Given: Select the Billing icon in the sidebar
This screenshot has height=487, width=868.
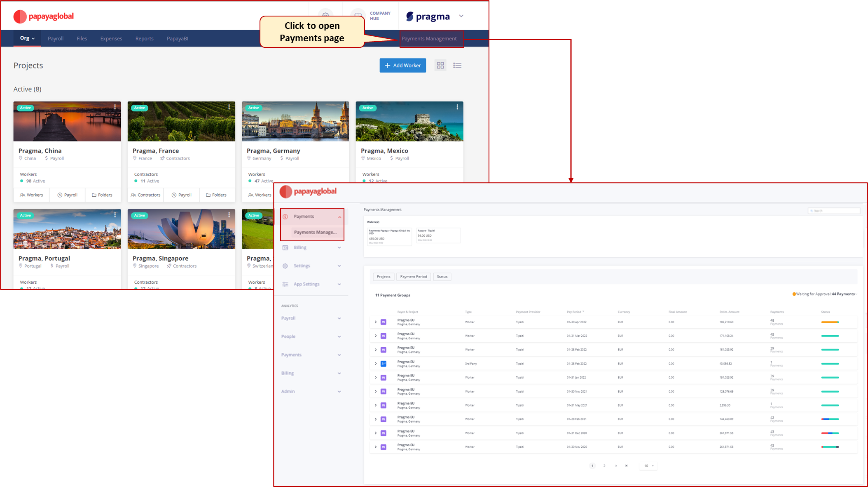Looking at the screenshot, I should coord(285,247).
